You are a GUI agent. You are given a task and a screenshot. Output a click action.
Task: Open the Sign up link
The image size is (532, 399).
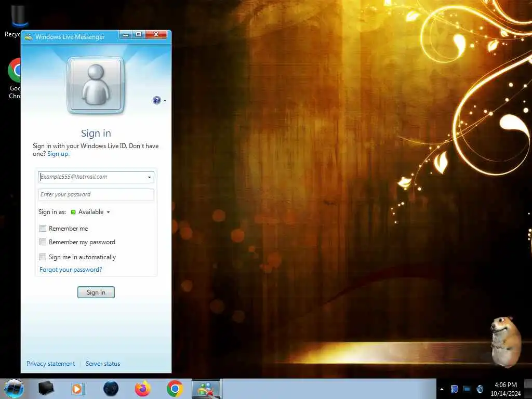(x=58, y=154)
